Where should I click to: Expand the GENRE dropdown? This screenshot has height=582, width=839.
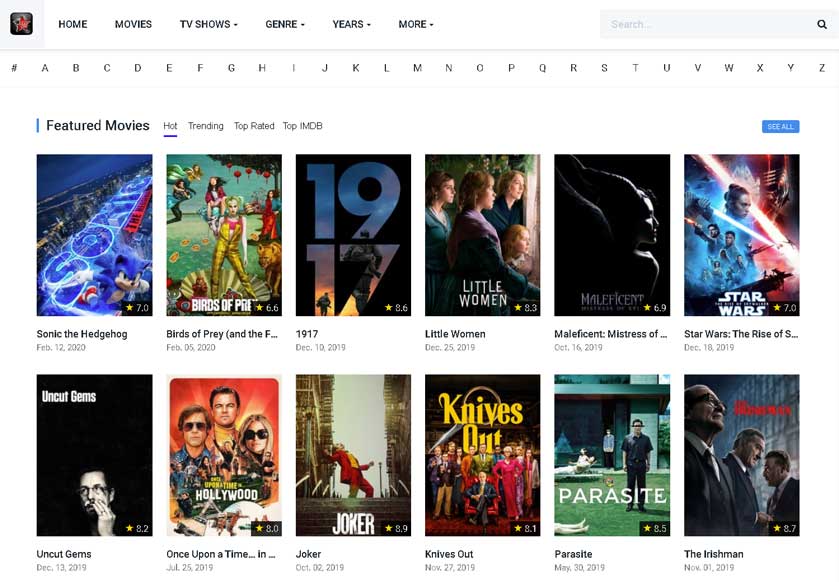(285, 24)
